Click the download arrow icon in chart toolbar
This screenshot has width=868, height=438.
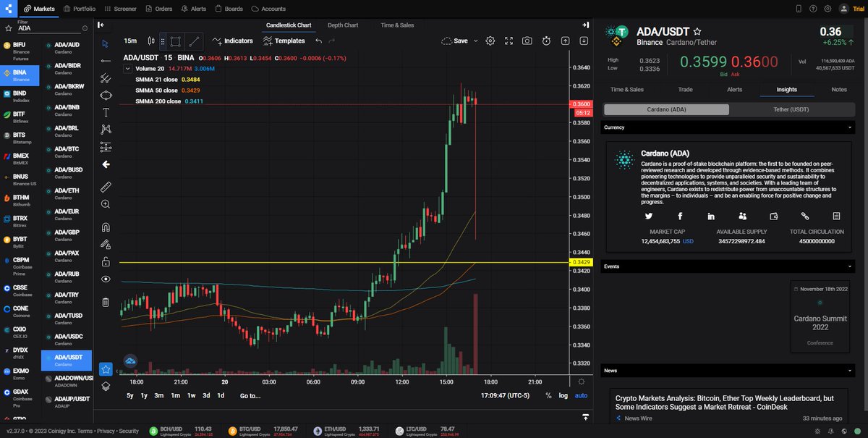click(583, 41)
